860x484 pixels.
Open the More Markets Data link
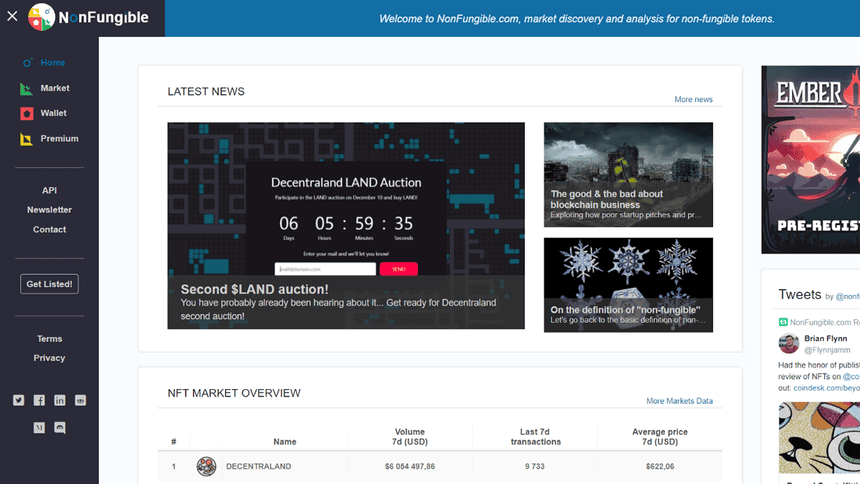[679, 401]
